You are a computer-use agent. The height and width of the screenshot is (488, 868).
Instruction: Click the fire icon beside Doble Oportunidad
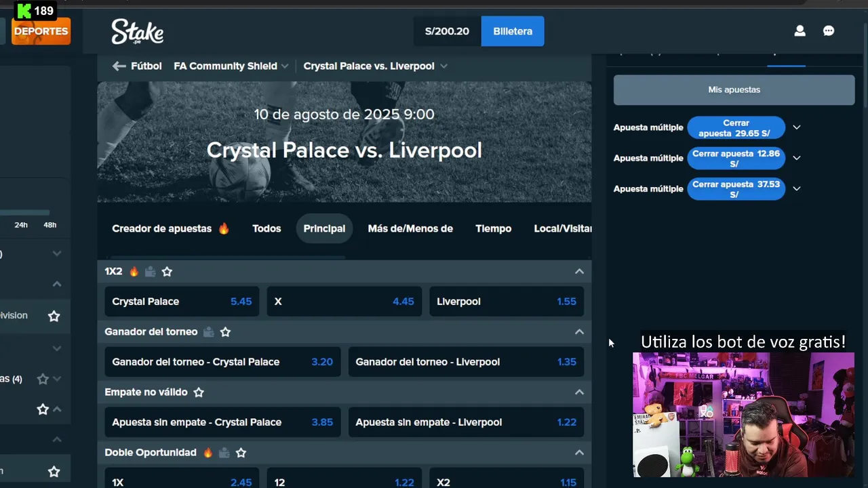pyautogui.click(x=208, y=452)
